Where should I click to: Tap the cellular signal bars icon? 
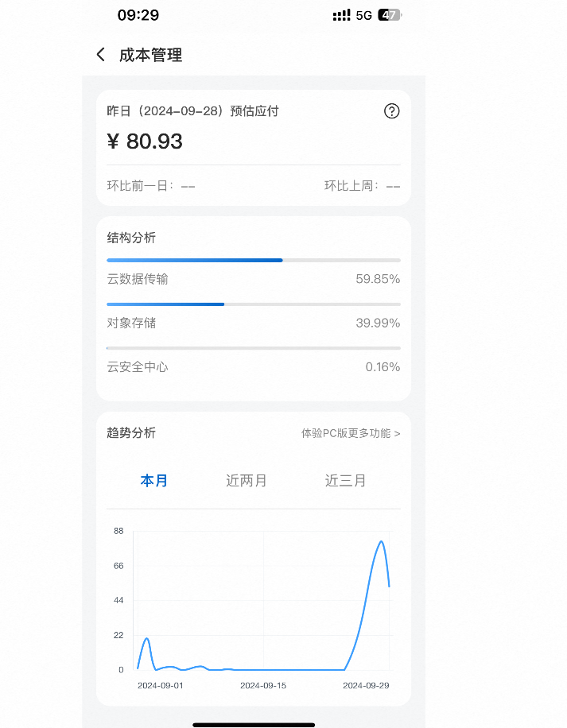click(341, 15)
